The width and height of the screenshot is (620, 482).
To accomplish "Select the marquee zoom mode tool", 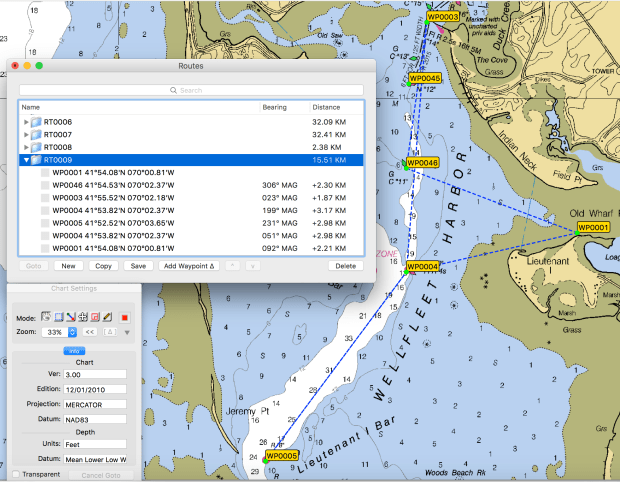I will 59,316.
